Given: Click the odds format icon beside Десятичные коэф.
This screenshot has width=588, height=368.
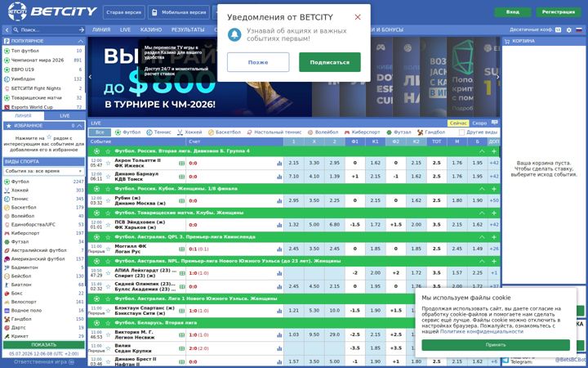Looking at the screenshot, I should point(559,29).
